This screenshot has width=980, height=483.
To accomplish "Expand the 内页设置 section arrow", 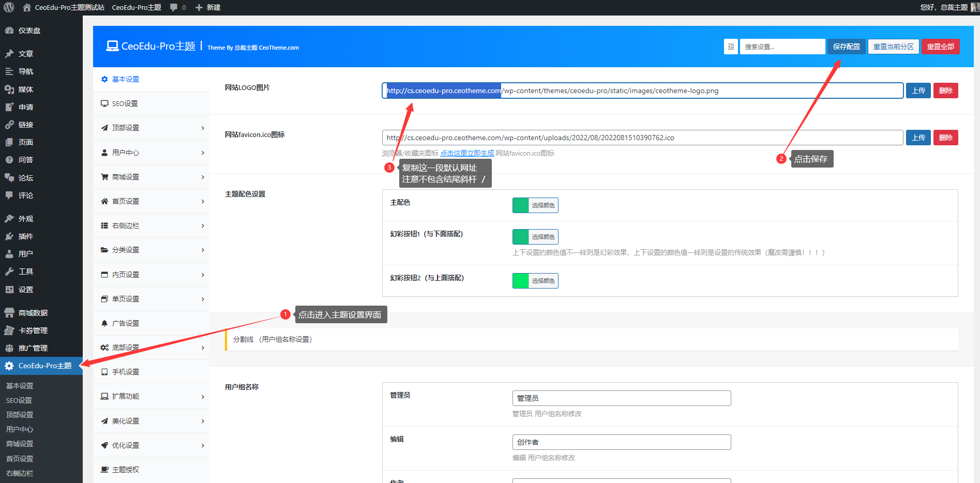I will (203, 275).
